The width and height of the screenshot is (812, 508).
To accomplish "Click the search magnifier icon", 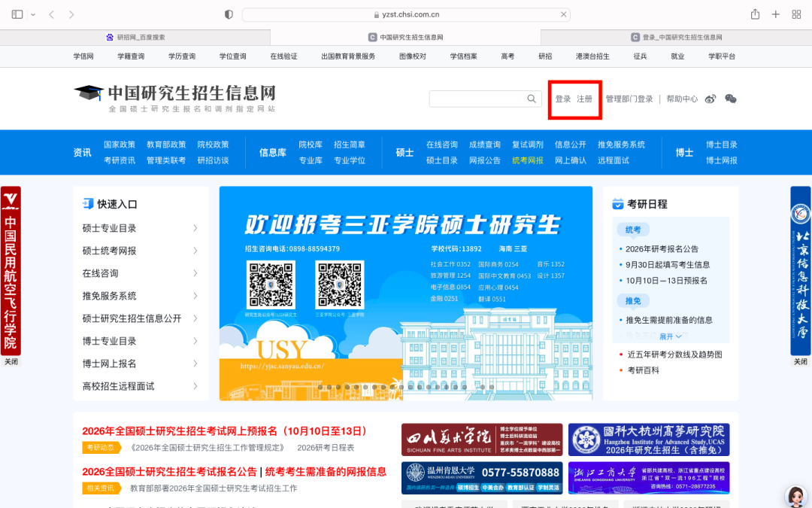I will [x=532, y=99].
